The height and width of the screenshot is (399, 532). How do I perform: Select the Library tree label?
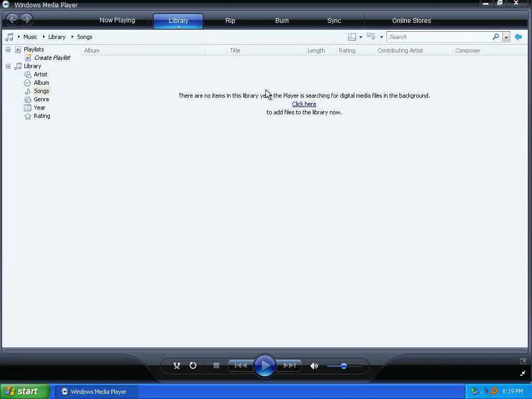(x=32, y=66)
